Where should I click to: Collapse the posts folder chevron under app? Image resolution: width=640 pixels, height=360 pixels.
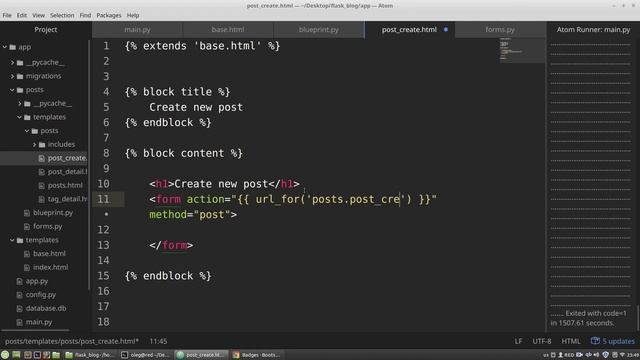pyautogui.click(x=12, y=90)
